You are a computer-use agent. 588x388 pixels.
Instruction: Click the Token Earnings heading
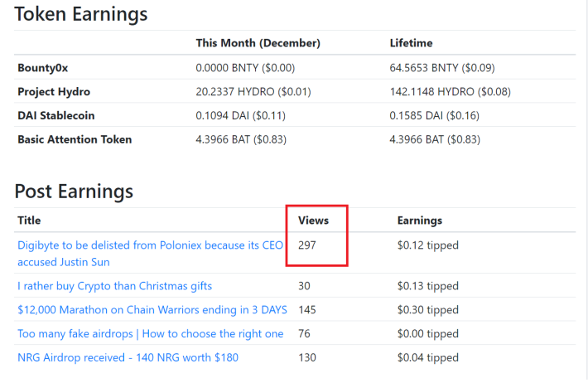[81, 14]
